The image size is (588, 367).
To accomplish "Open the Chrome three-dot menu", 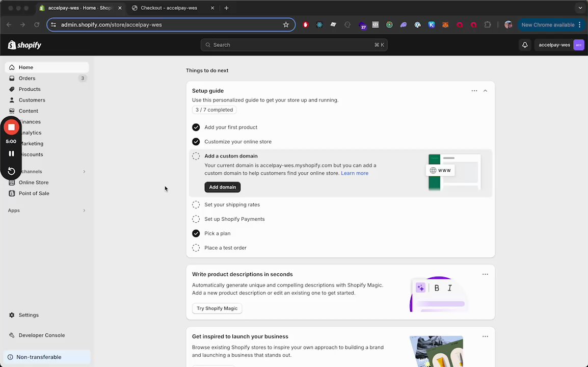I will pyautogui.click(x=580, y=25).
